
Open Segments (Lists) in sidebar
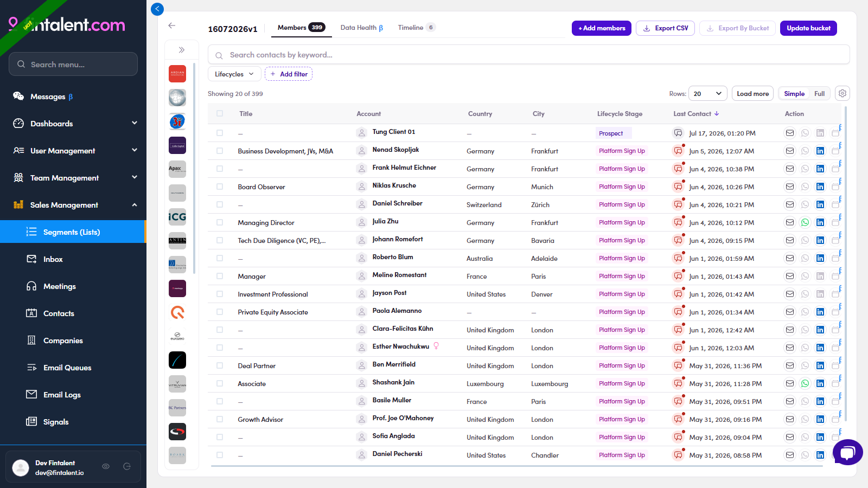tap(73, 232)
